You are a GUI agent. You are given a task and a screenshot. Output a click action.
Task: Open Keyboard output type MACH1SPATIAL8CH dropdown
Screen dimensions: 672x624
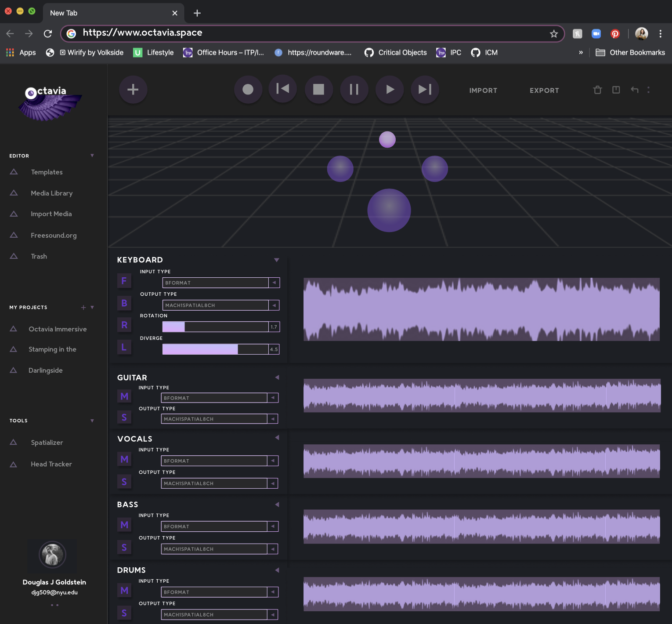pyautogui.click(x=221, y=305)
